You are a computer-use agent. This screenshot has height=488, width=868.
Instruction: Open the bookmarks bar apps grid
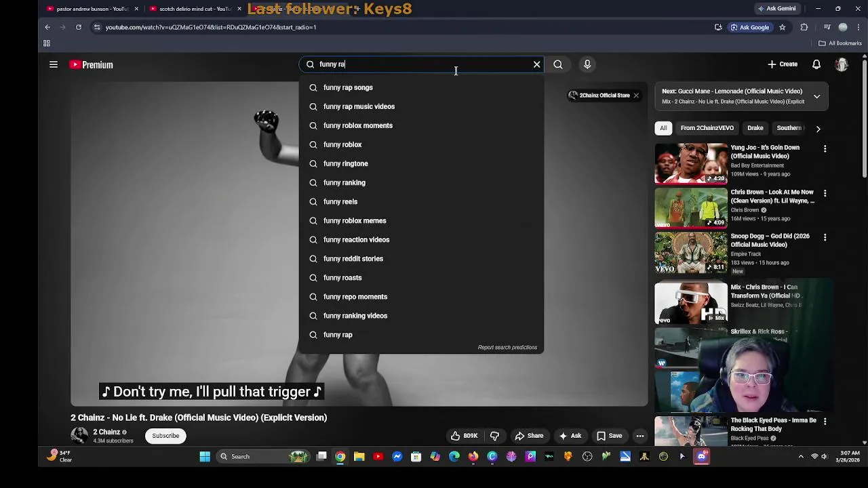47,43
